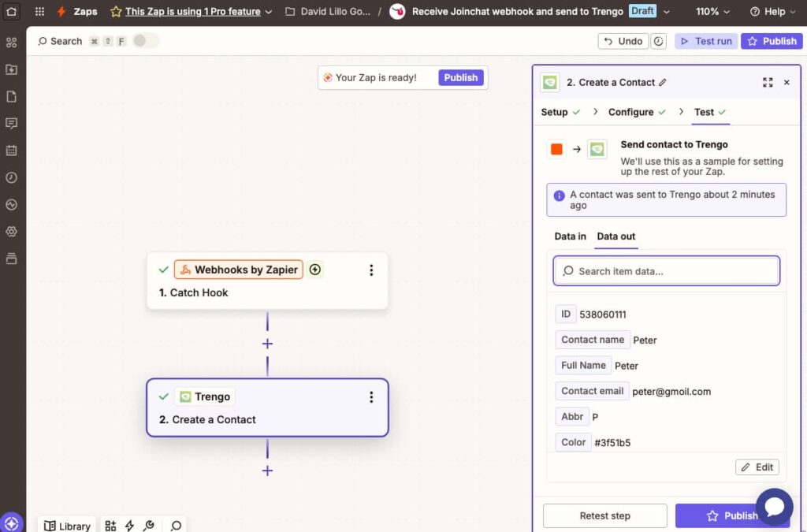Click the Zaps lightning bolt icon
The width and height of the screenshot is (807, 532).
[x=61, y=11]
